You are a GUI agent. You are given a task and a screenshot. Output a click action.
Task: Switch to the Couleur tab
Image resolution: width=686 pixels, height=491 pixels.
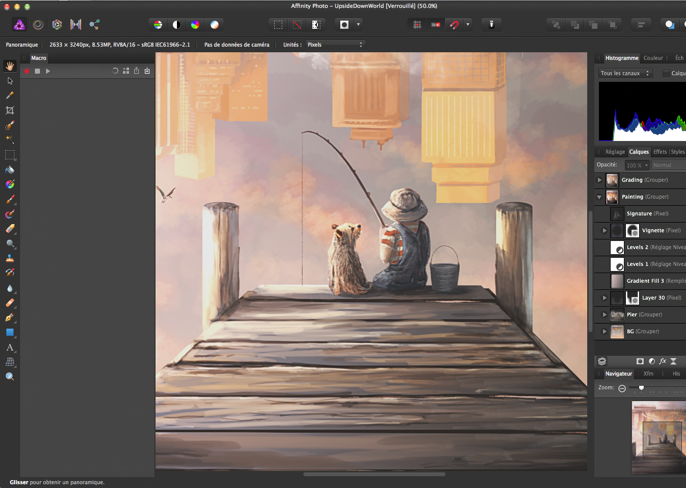(x=653, y=58)
